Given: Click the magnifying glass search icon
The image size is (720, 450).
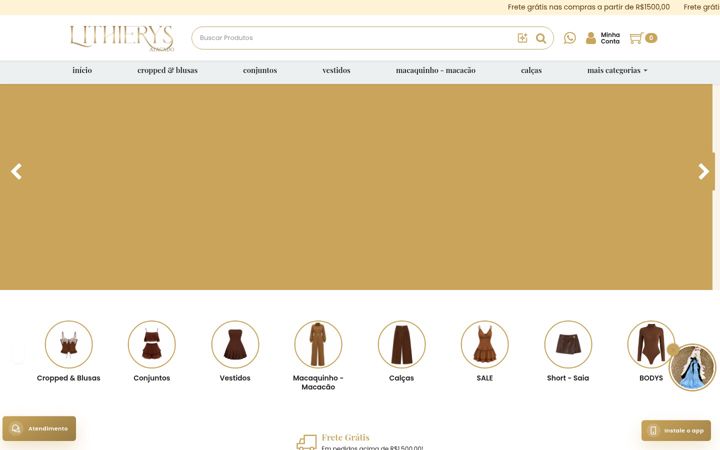Looking at the screenshot, I should 541,38.
